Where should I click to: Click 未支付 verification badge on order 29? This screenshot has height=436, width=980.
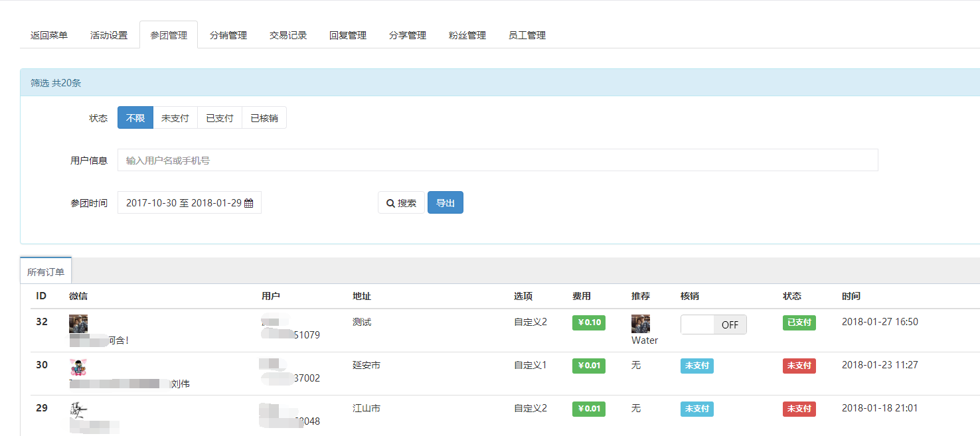click(696, 409)
